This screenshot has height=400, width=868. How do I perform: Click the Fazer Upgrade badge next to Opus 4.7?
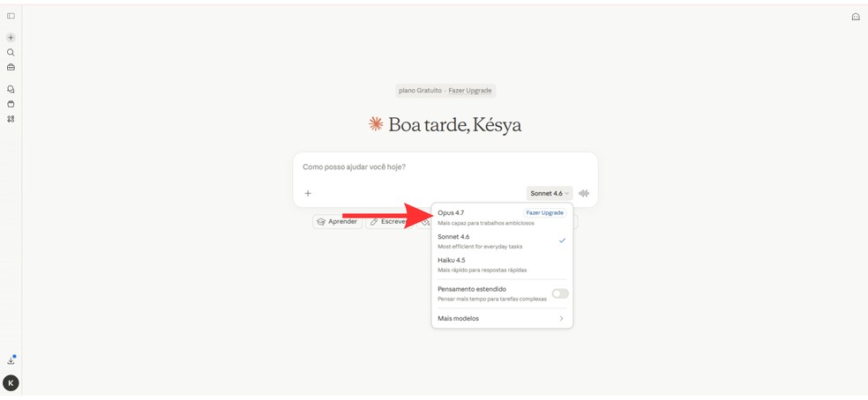point(545,212)
